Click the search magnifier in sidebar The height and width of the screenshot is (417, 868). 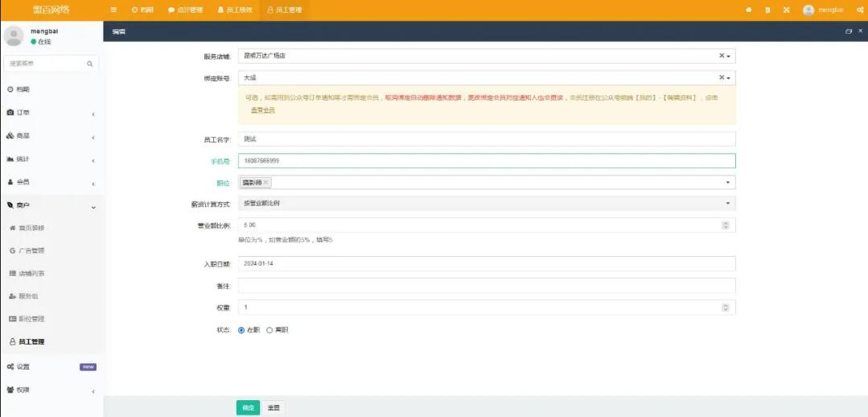coord(89,63)
